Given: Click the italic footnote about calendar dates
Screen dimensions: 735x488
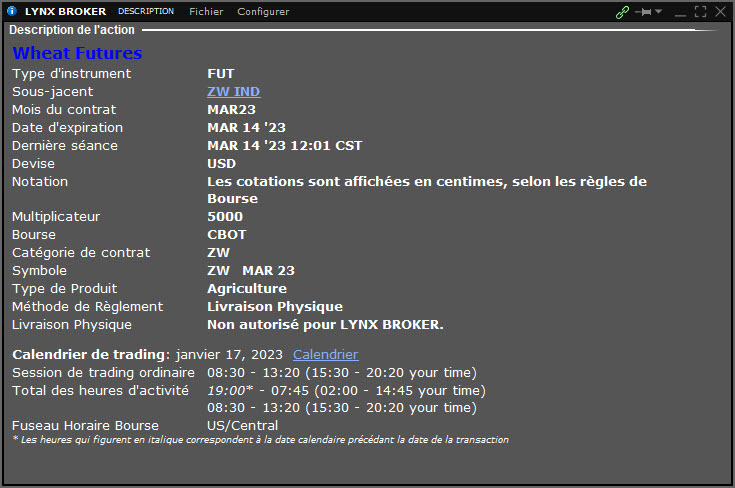Looking at the screenshot, I should 261,440.
